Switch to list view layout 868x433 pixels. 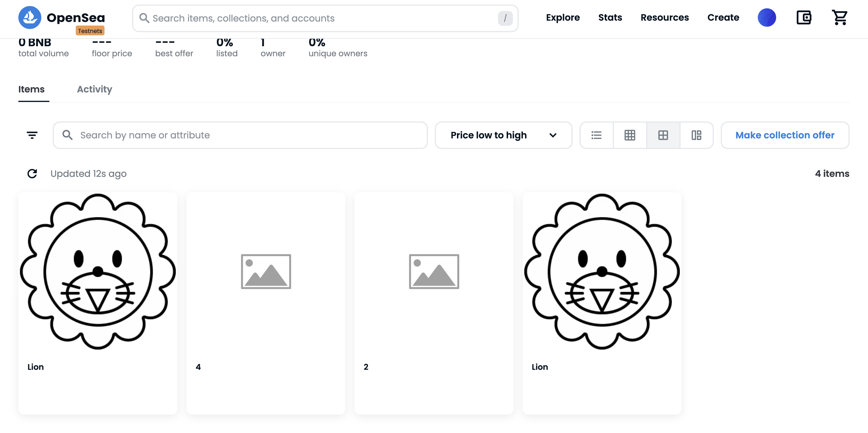click(x=596, y=135)
